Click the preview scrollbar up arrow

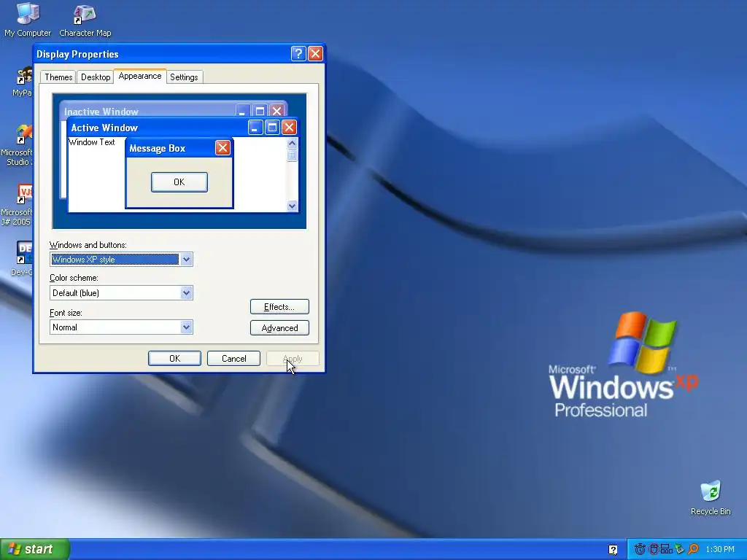pos(292,143)
